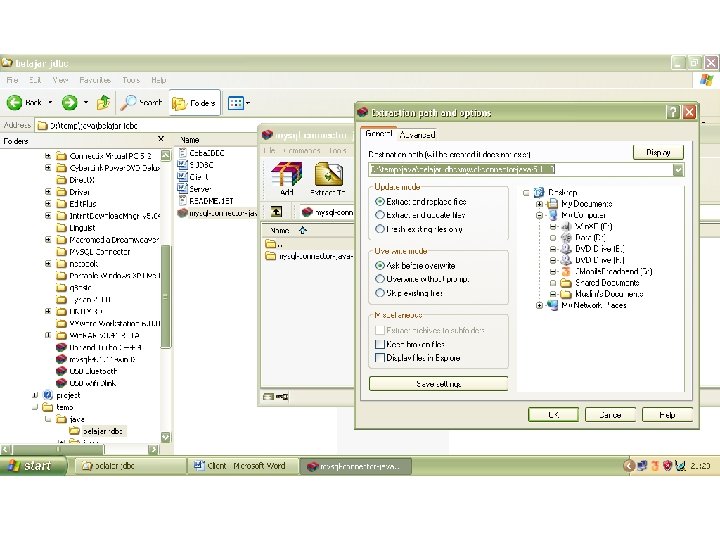Image resolution: width=720 pixels, height=540 pixels.
Task: Open the Explorer Favorites menu
Action: click(x=95, y=80)
